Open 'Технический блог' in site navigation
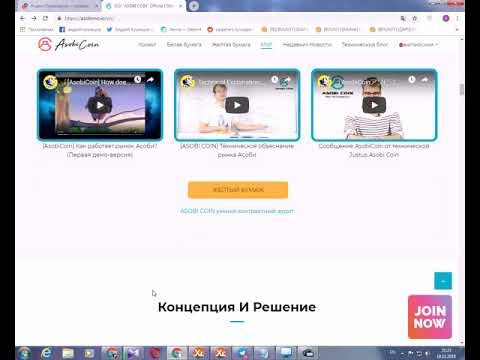The width and height of the screenshot is (480, 360). (x=365, y=44)
